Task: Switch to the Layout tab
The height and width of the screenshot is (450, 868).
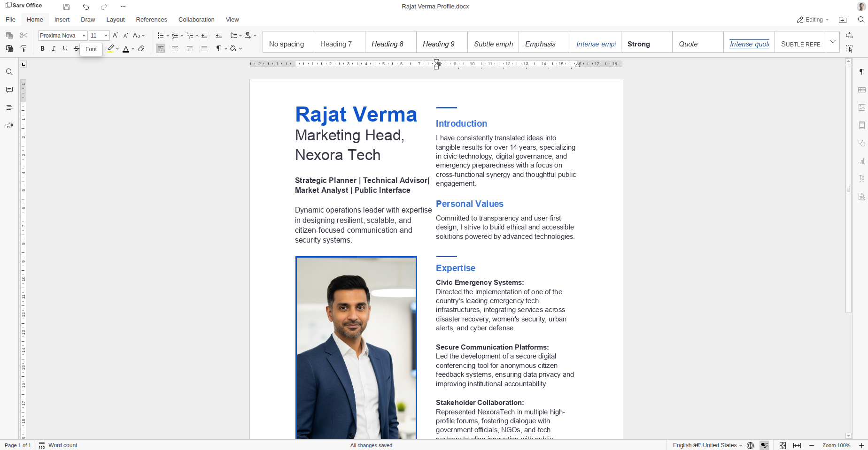Action: click(x=115, y=20)
